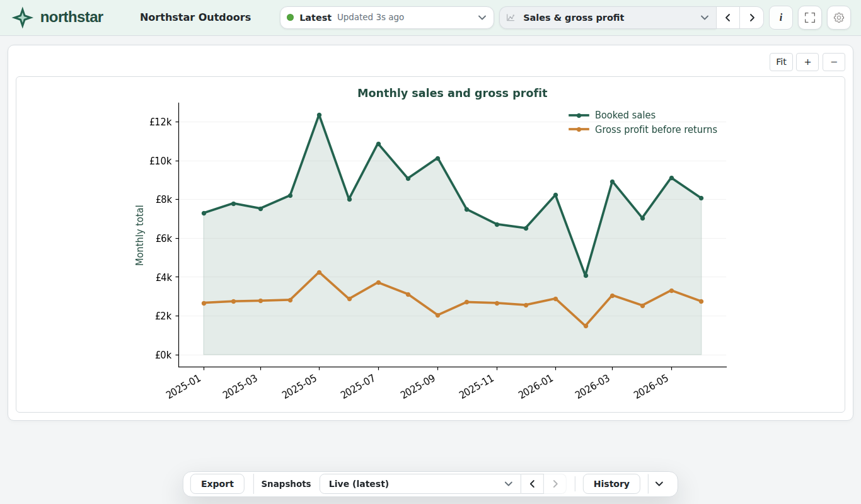Click the Fit button to fit the chart

tap(781, 62)
